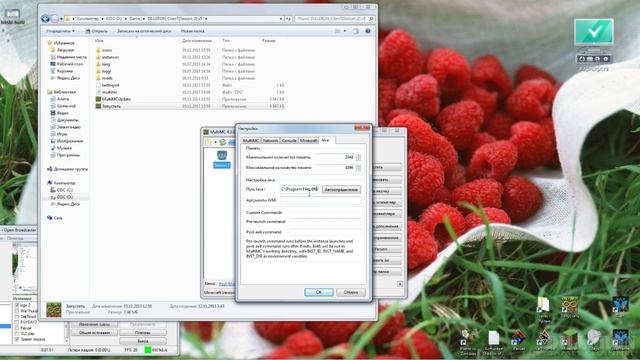
Task: Click Записать на оптический диск
Action: tap(144, 31)
